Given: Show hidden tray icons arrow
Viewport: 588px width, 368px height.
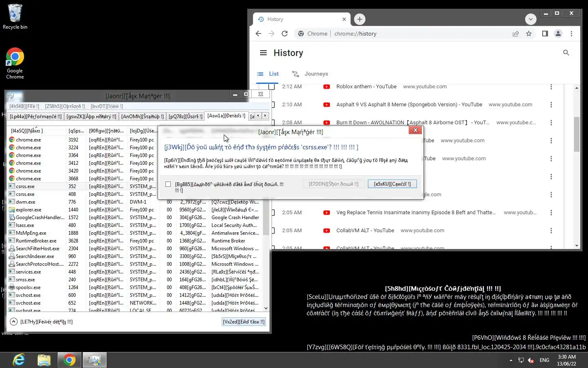Looking at the screenshot, I should (511, 360).
